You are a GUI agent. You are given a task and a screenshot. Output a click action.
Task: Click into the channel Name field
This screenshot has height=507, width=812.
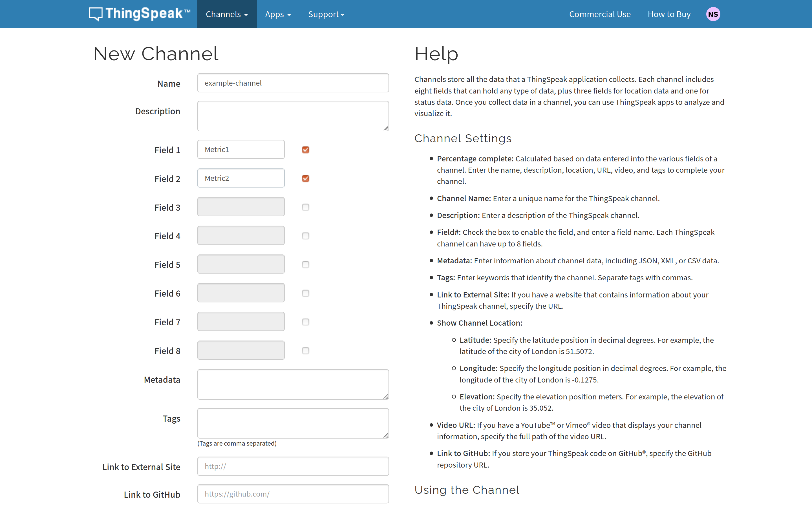tap(293, 83)
